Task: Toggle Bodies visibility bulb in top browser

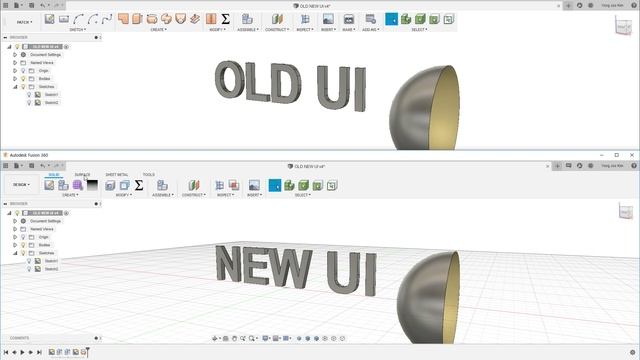Action: 23,78
